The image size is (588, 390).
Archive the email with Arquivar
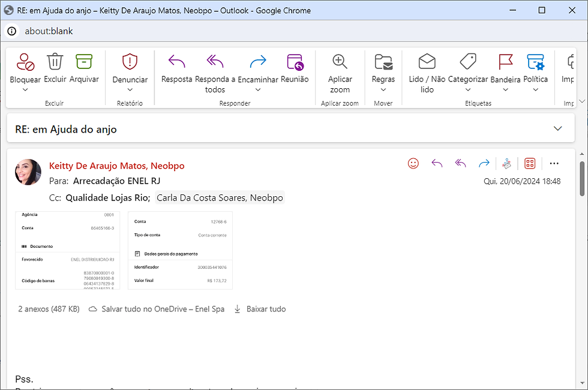tap(84, 62)
